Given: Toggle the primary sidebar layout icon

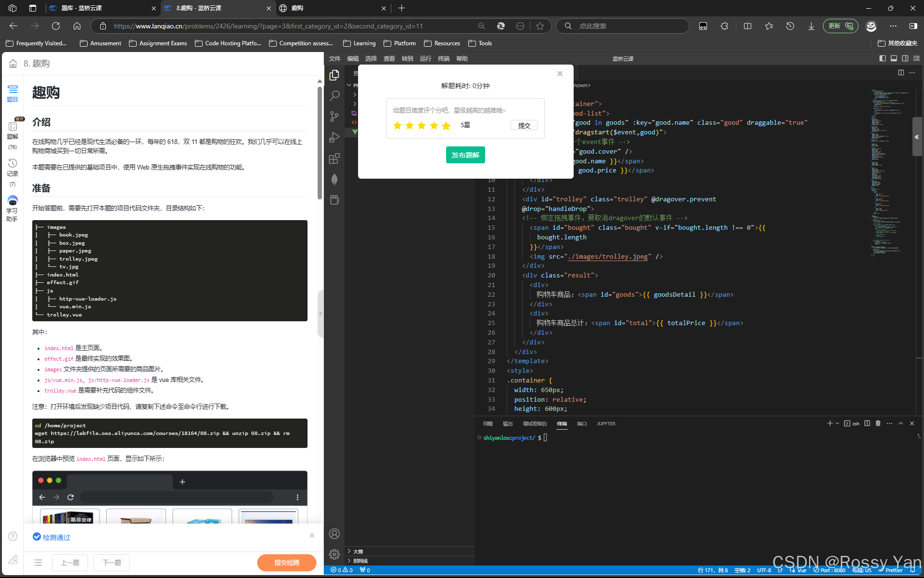Looking at the screenshot, I should coord(882,58).
